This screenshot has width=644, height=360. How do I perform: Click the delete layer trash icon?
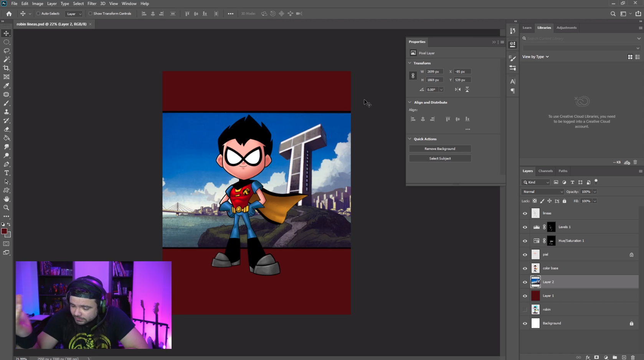point(633,357)
